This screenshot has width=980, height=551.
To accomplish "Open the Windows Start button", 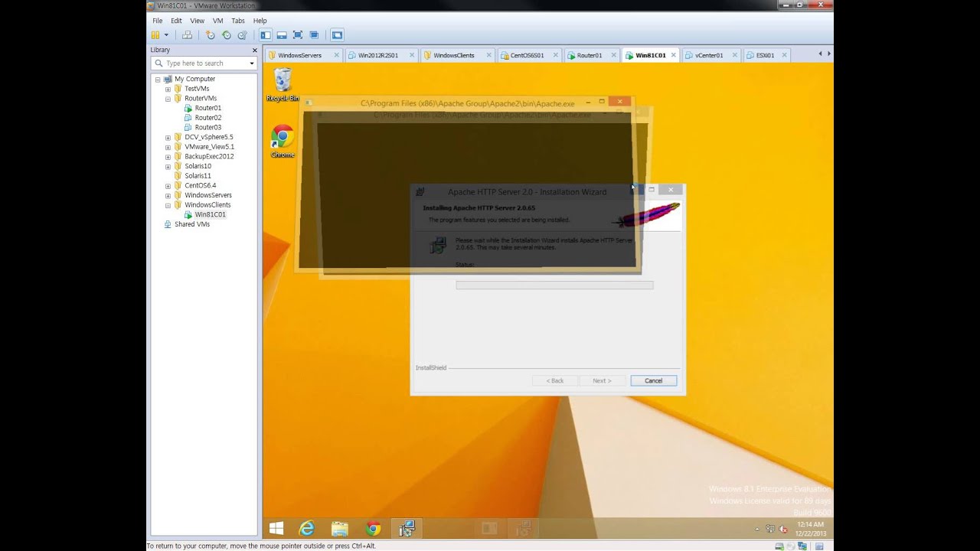I will [x=276, y=528].
